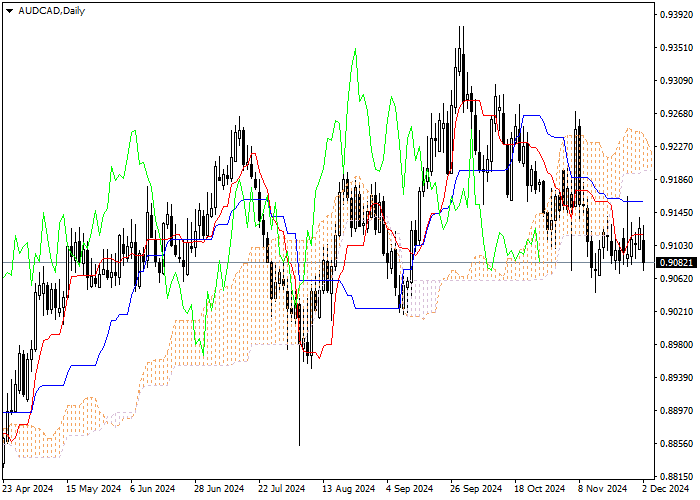This screenshot has width=700, height=500.
Task: Click price level 0.90620 on the scale
Action: pos(677,279)
